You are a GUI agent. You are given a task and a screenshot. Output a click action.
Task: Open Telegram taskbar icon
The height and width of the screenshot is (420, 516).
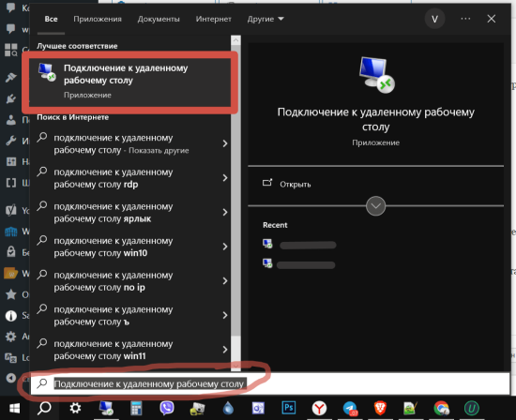pyautogui.click(x=350, y=409)
